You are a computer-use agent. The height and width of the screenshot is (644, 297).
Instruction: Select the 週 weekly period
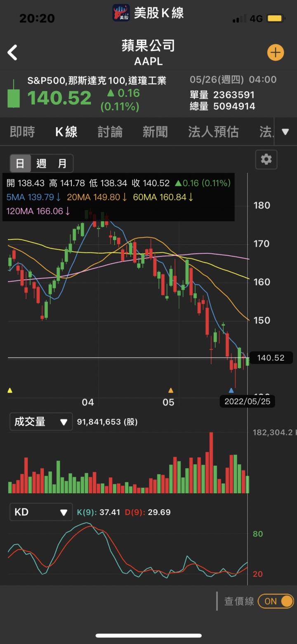pos(41,163)
